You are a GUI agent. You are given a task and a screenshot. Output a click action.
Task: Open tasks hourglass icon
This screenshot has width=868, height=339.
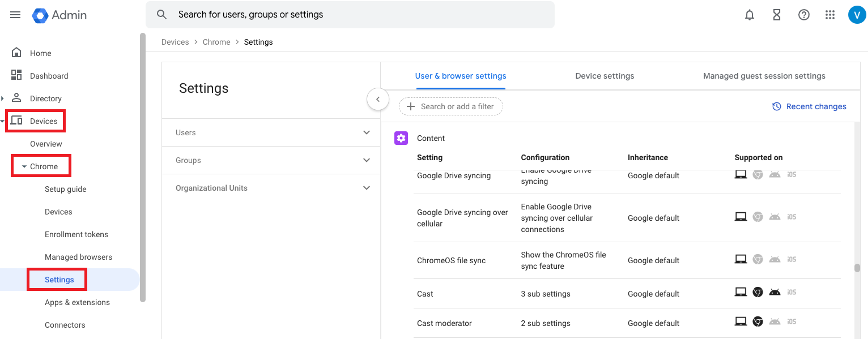(x=777, y=15)
